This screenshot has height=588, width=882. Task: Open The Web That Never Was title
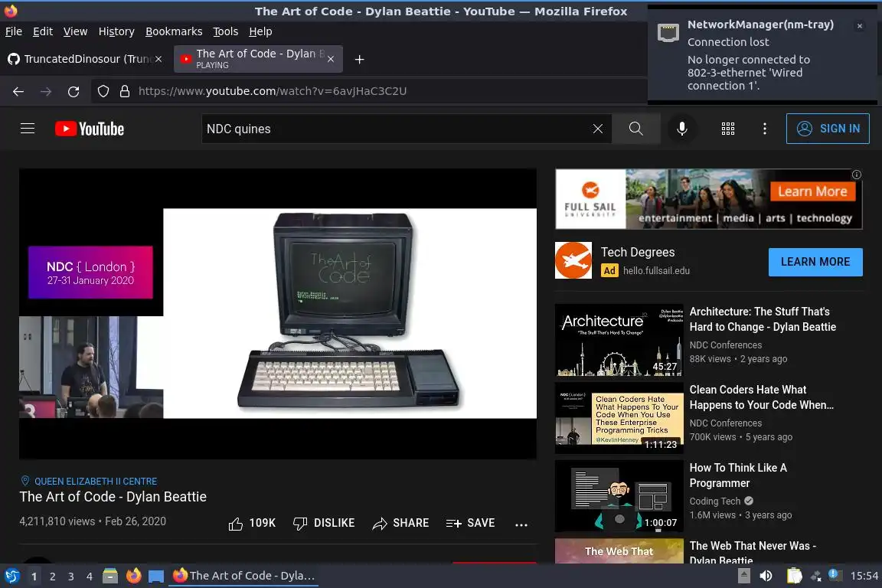tap(753, 553)
